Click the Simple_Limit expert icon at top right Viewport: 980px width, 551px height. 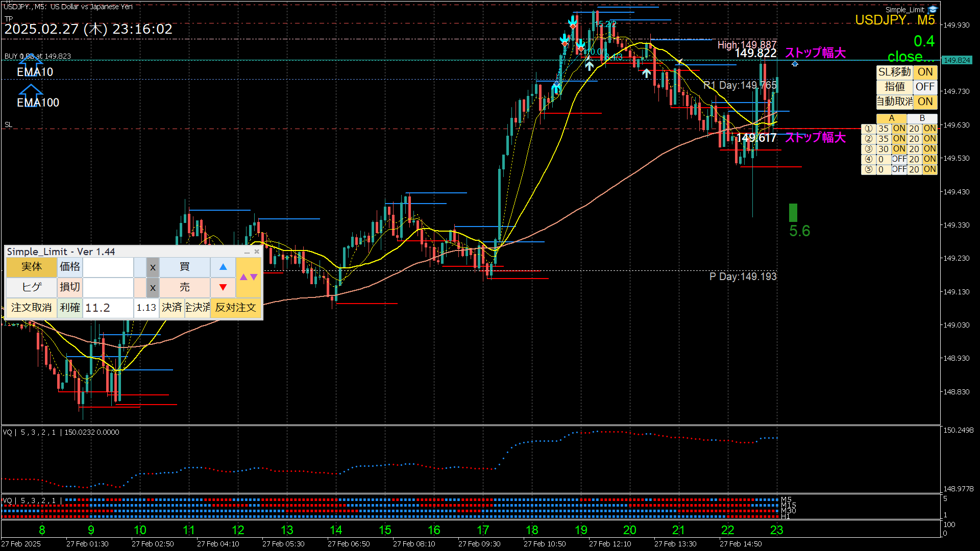(x=933, y=9)
